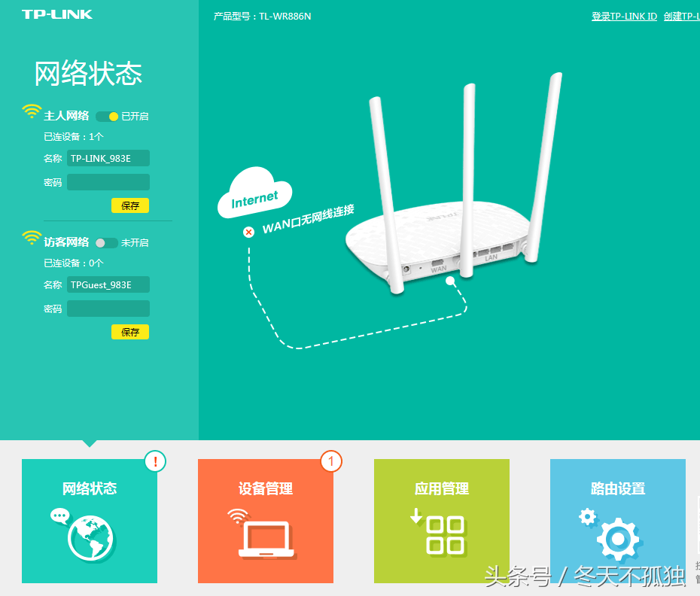700x596 pixels.
Task: Click the laptop icon in 设备管理 tile
Action: [266, 538]
